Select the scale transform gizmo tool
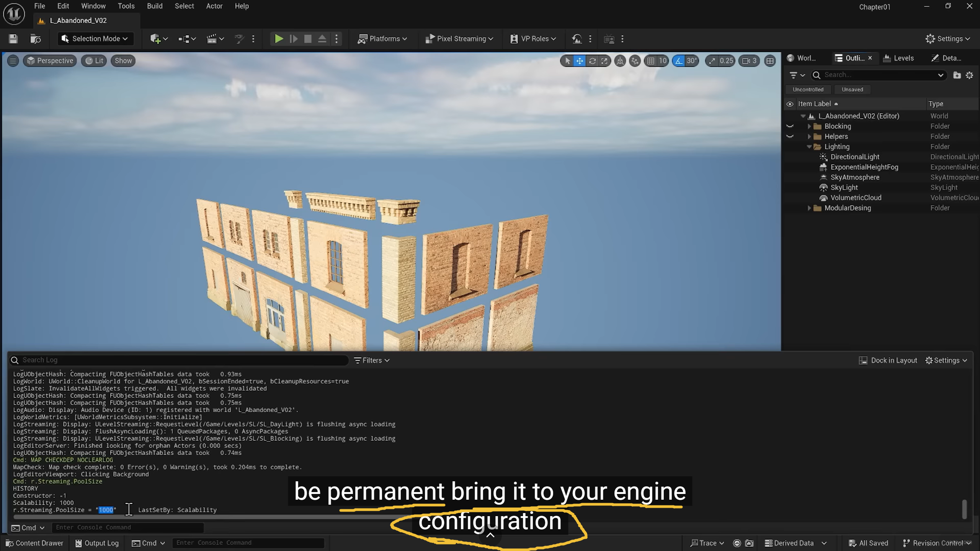This screenshot has height=551, width=980. pyautogui.click(x=604, y=60)
